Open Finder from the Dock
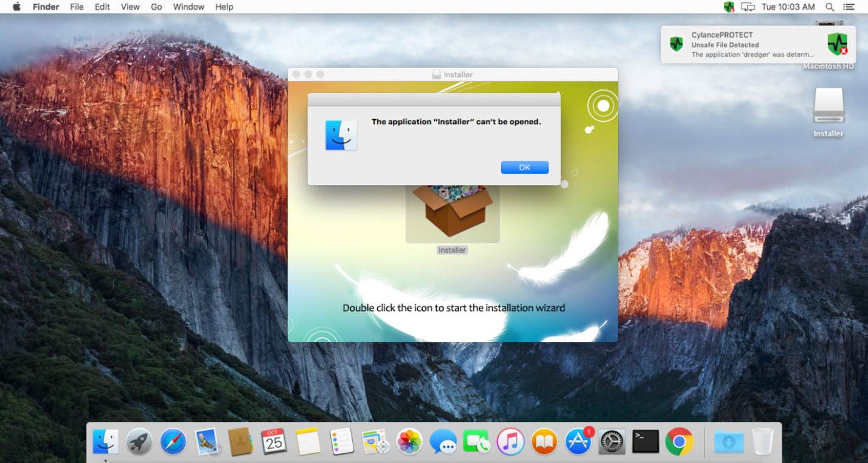Viewport: 868px width, 463px height. coord(105,441)
